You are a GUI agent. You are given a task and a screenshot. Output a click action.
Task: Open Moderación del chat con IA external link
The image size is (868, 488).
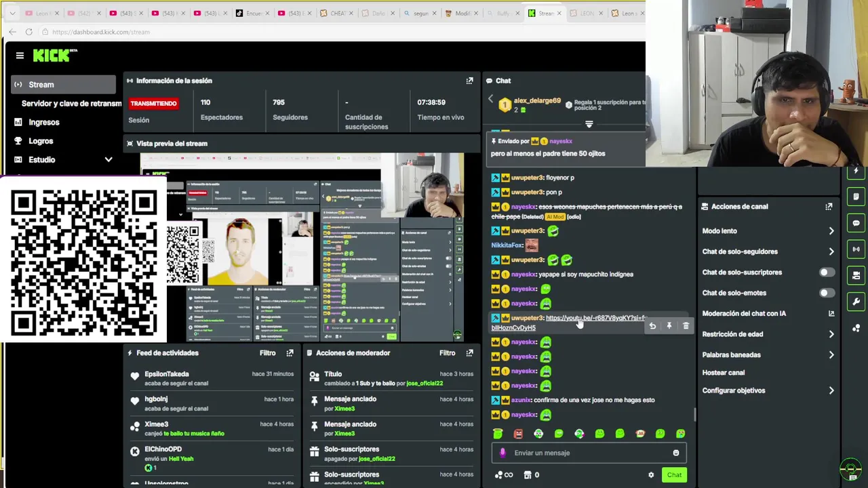831,314
